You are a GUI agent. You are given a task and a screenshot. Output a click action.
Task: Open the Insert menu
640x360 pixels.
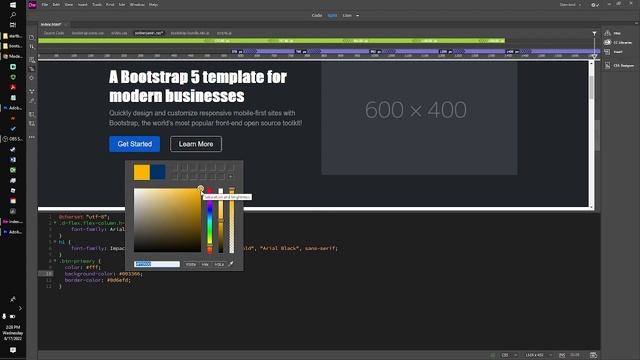click(82, 5)
